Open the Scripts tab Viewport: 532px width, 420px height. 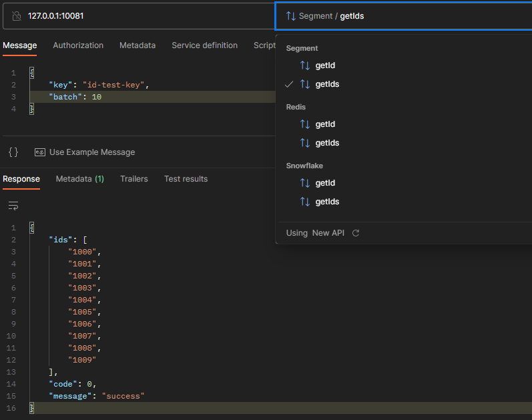pos(264,45)
